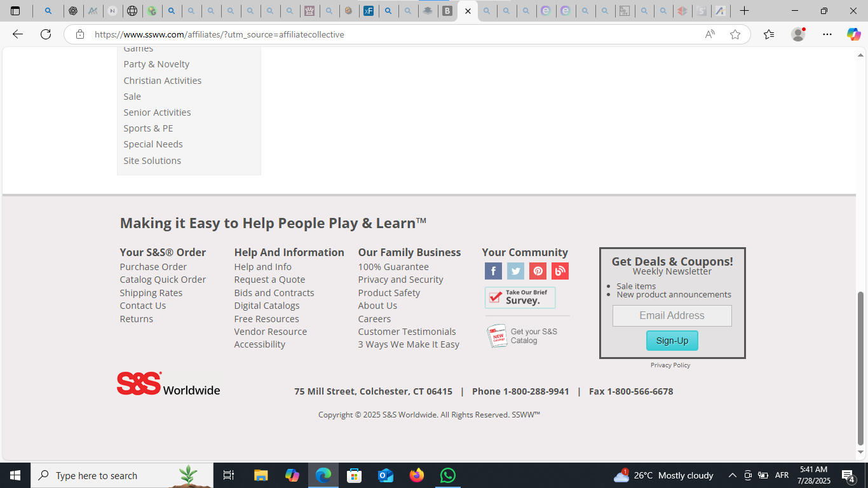Click the Email Address input field
This screenshot has width=868, height=488.
672,316
